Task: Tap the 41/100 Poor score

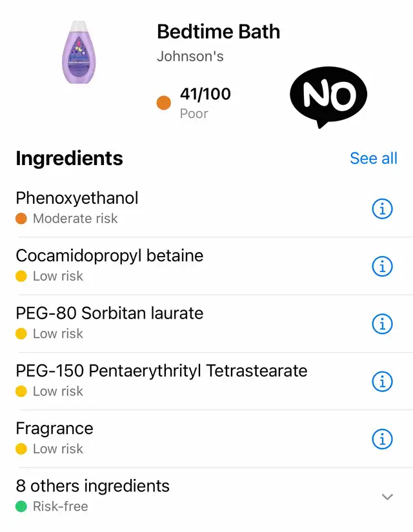Action: tap(205, 103)
